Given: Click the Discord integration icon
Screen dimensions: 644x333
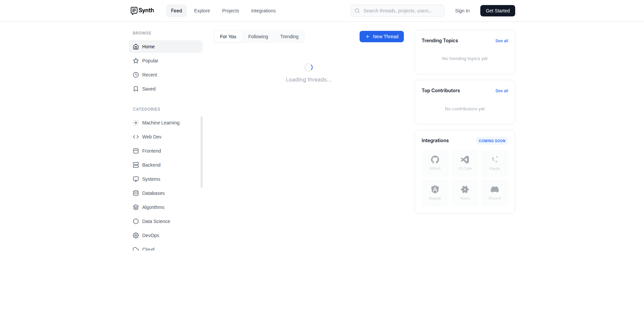Looking at the screenshot, I should [494, 189].
